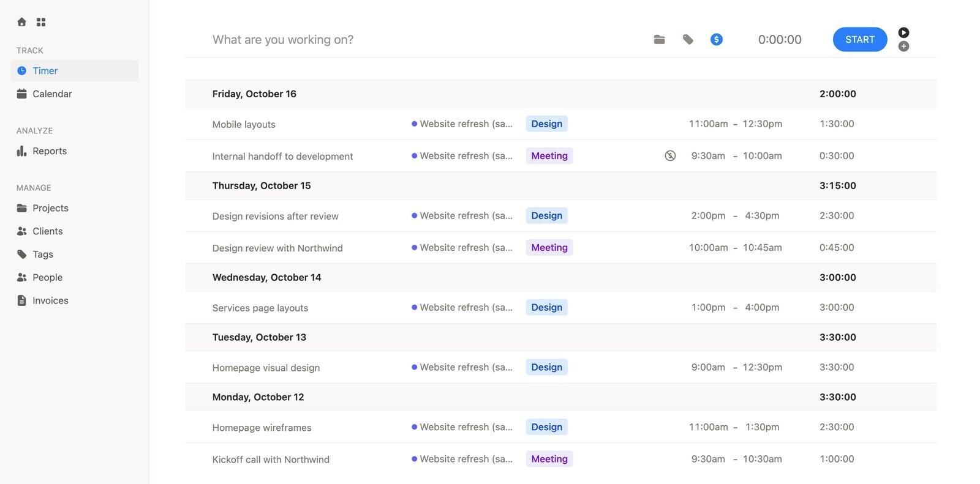Go to the Projects page
The height and width of the screenshot is (484, 980).
click(x=75, y=208)
